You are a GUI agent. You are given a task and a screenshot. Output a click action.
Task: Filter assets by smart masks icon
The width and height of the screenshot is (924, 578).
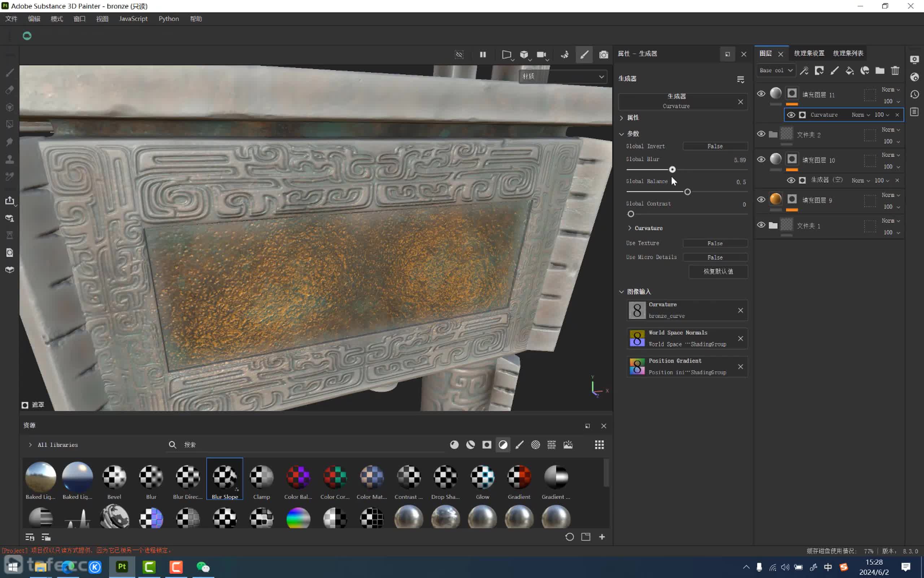tap(487, 445)
